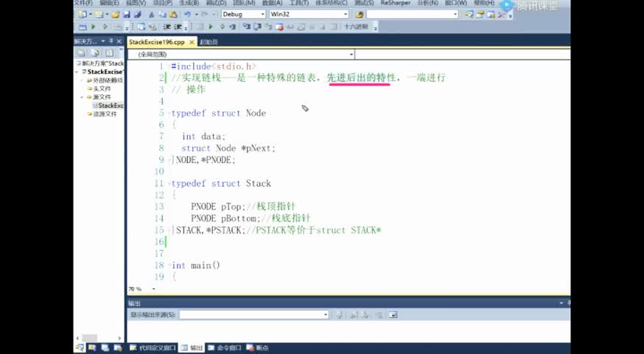644x354 pixels.
Task: Toggle hexadecimal display button 十六进制
Action: pos(356,27)
